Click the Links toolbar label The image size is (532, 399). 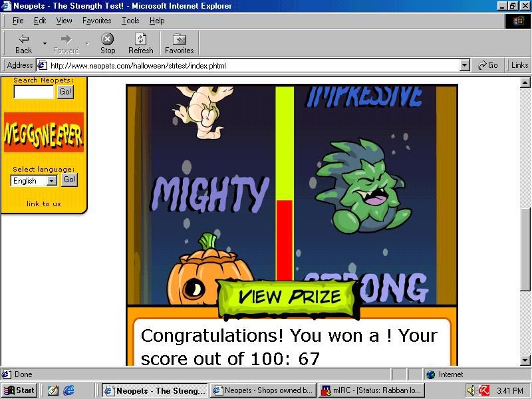[519, 65]
